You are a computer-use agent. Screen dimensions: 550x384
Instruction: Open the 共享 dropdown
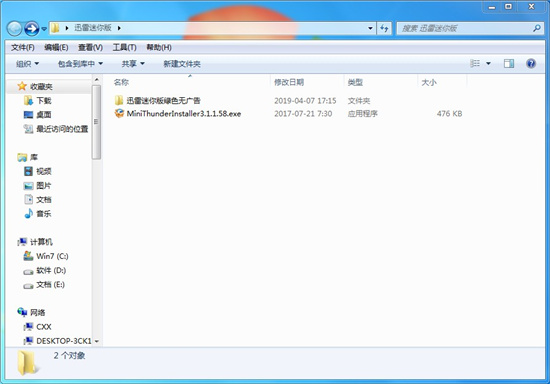point(133,64)
